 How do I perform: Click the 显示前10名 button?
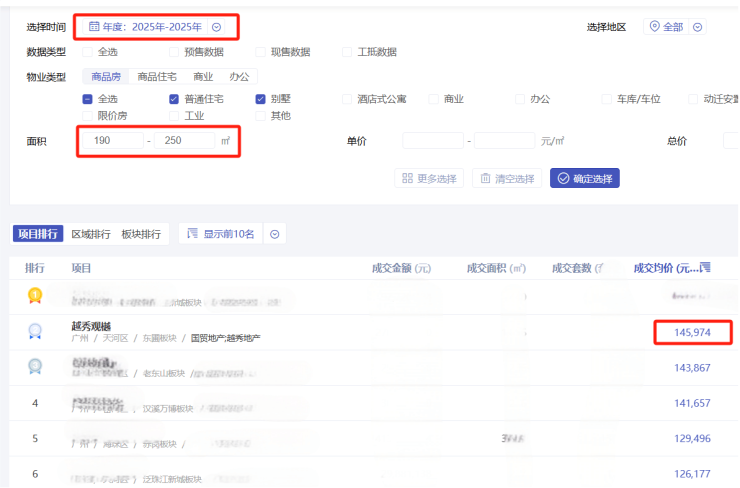(221, 234)
